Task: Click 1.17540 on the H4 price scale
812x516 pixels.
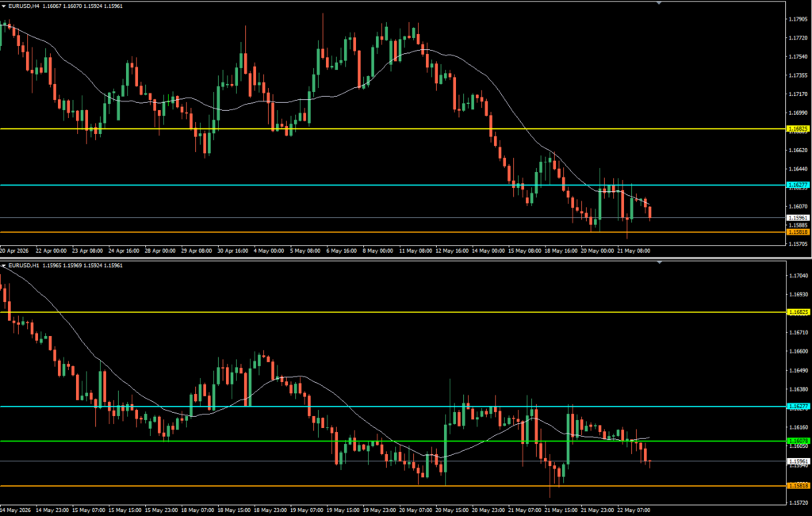Action: [799, 56]
